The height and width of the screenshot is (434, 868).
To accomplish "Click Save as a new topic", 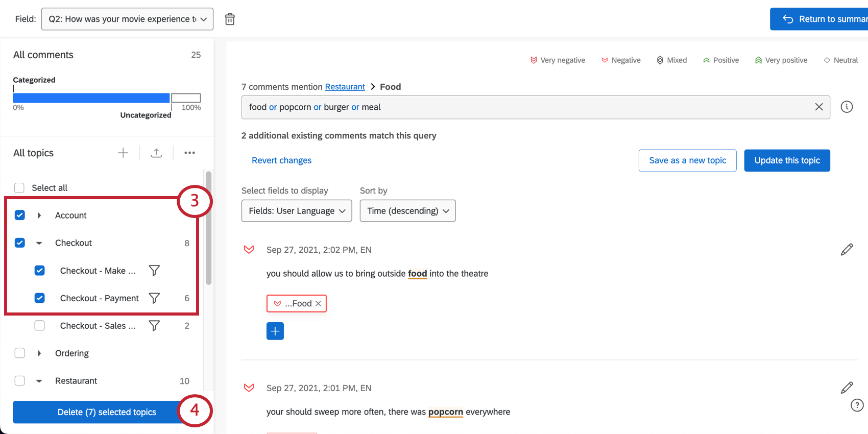I will pos(687,160).
